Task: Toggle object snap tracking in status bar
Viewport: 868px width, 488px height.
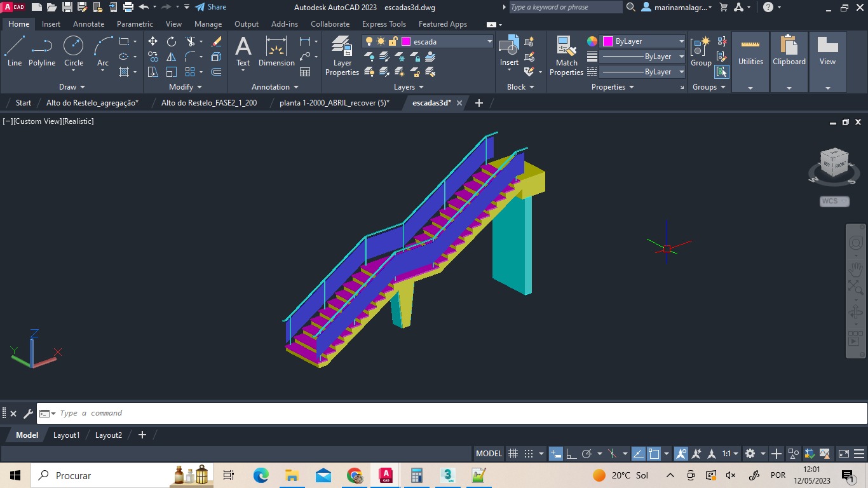Action: (638, 454)
